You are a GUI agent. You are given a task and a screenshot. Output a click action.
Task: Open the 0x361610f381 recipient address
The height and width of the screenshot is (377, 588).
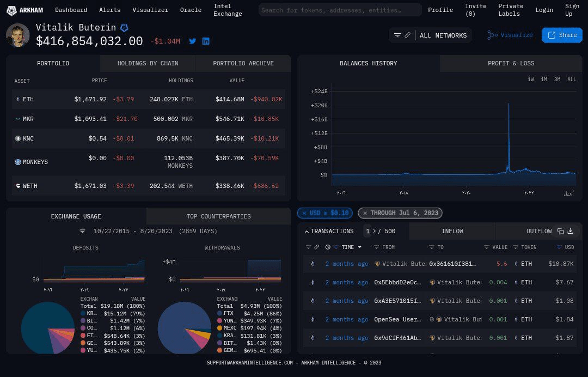coord(452,264)
